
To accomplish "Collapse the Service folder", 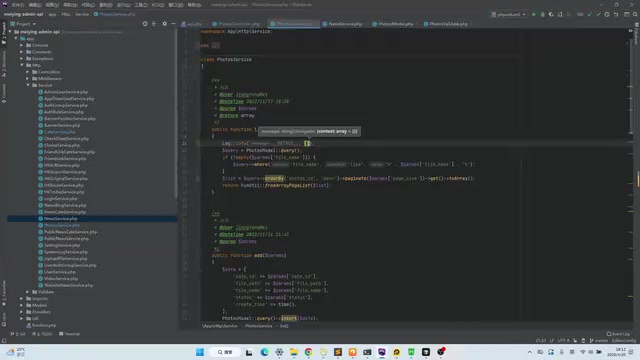I will [28, 85].
